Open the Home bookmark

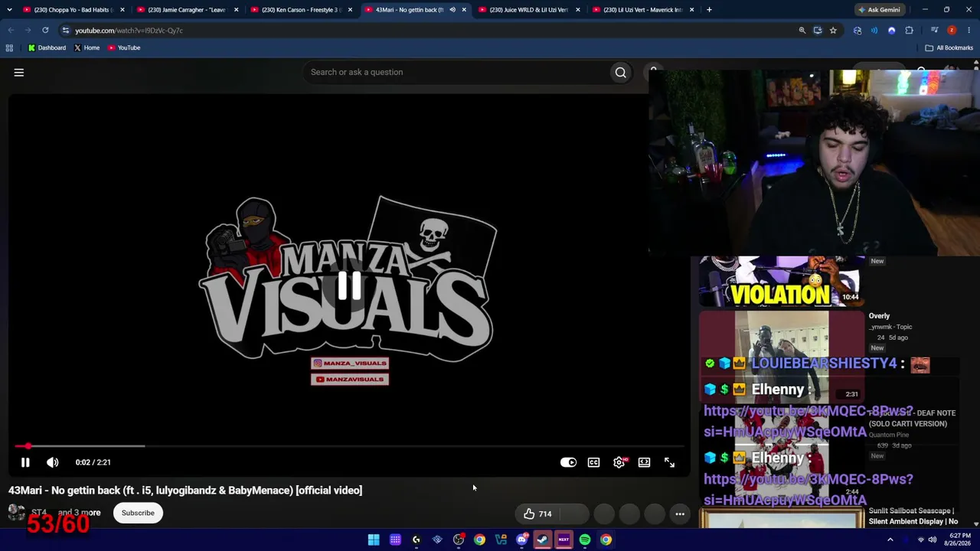tap(87, 47)
